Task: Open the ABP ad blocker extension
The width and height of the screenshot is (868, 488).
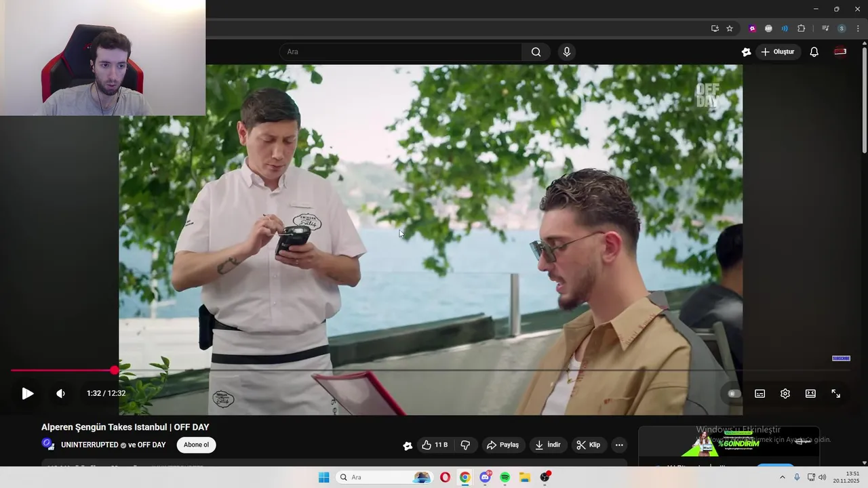Action: pyautogui.click(x=768, y=28)
